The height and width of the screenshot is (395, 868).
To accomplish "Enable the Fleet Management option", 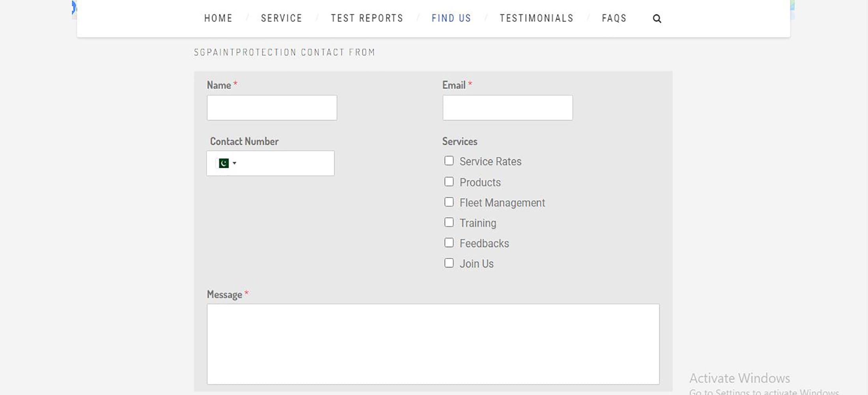I will tap(449, 202).
